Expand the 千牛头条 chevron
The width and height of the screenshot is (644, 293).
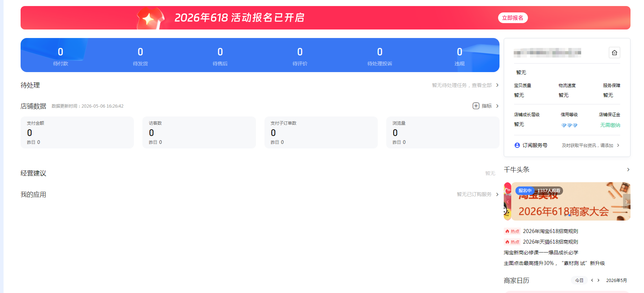click(x=628, y=170)
